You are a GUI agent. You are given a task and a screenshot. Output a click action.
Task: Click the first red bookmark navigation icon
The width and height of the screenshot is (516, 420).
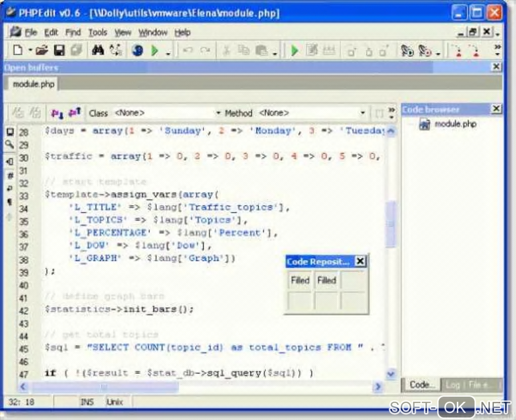pyautogui.click(x=458, y=51)
